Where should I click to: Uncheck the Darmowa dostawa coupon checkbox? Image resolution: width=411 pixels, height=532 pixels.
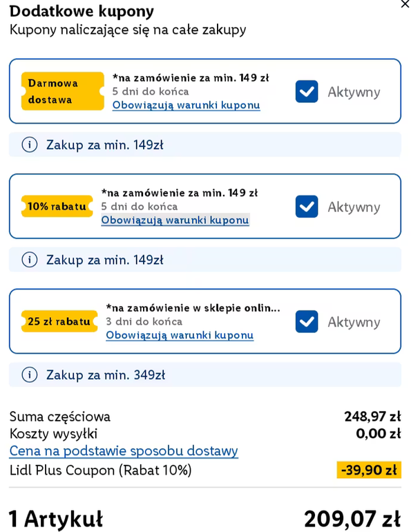[307, 91]
